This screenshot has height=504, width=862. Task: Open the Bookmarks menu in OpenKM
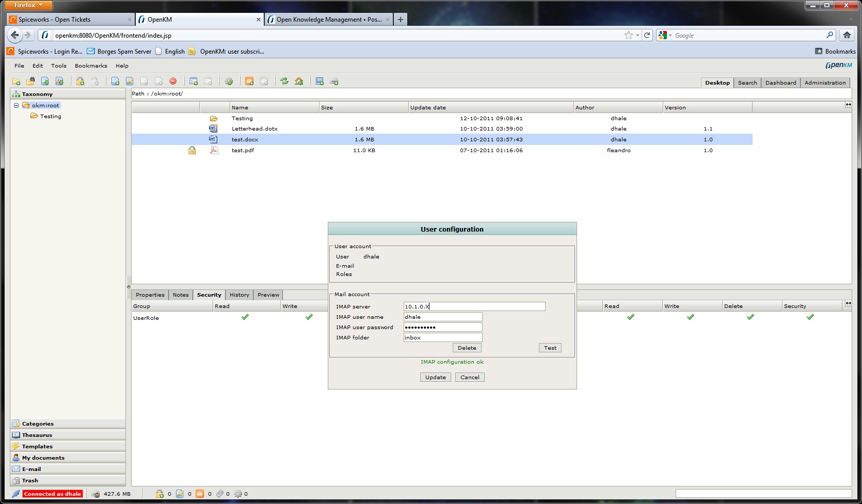(91, 66)
